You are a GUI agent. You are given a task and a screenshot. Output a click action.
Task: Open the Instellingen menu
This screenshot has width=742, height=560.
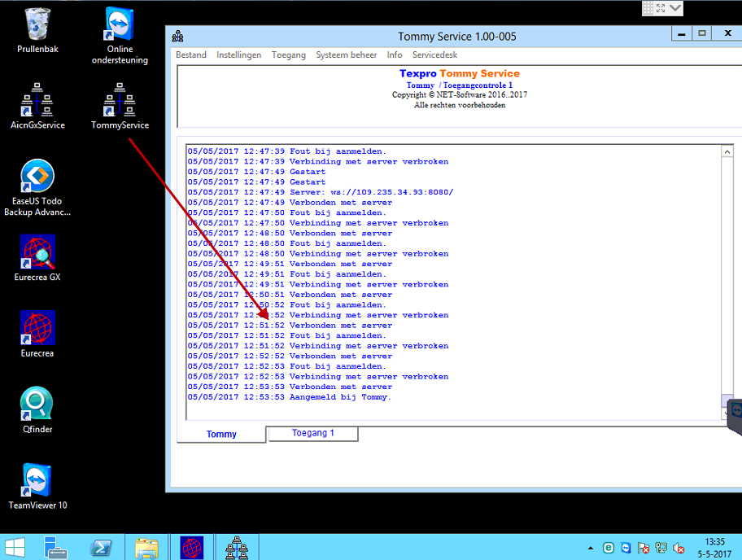(238, 55)
